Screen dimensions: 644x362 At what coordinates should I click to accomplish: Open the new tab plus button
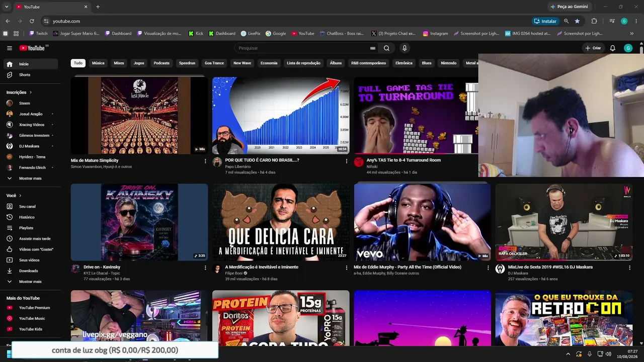pyautogui.click(x=98, y=7)
